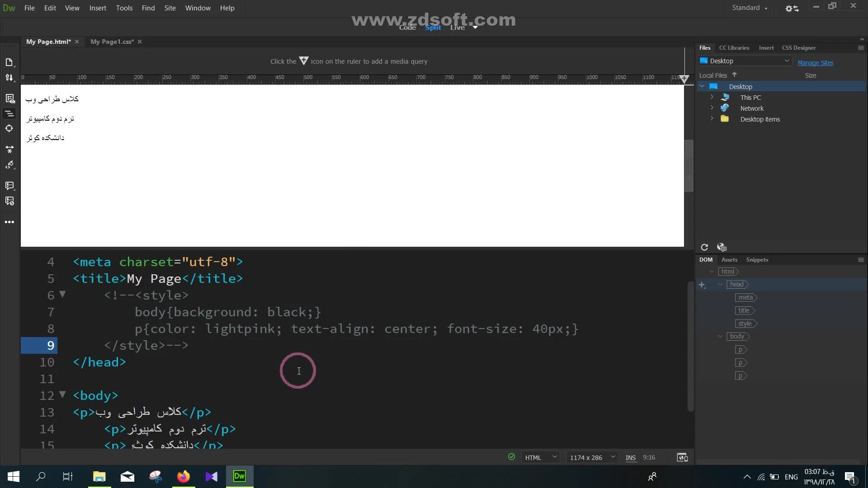This screenshot has height=488, width=868.
Task: Click the collapse full tag icon
Action: (x=9, y=149)
